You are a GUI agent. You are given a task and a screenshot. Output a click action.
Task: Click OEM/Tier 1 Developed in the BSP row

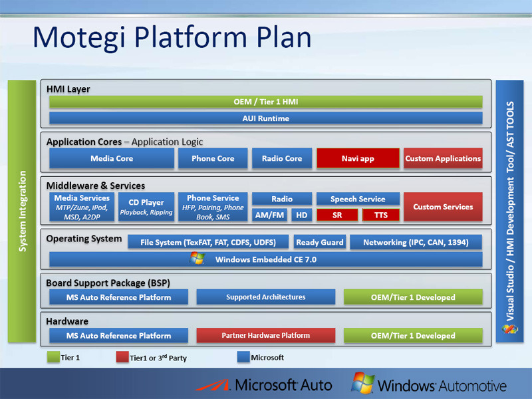(x=413, y=297)
